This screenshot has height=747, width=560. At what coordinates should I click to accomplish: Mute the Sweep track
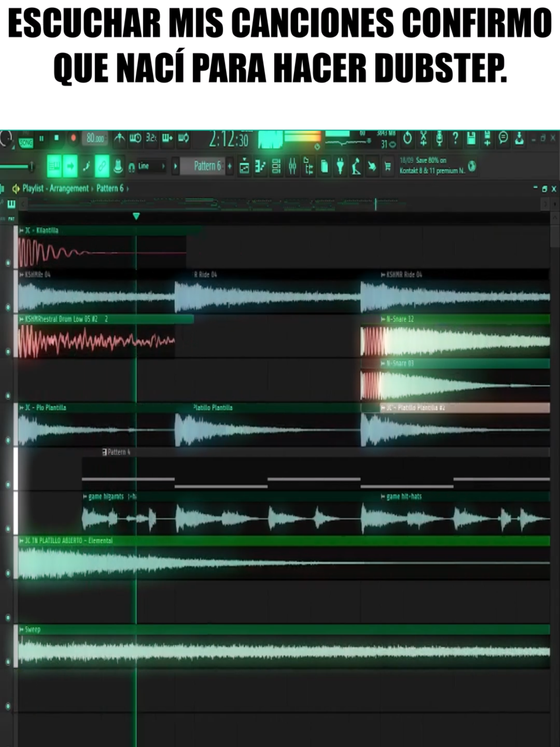(8, 662)
